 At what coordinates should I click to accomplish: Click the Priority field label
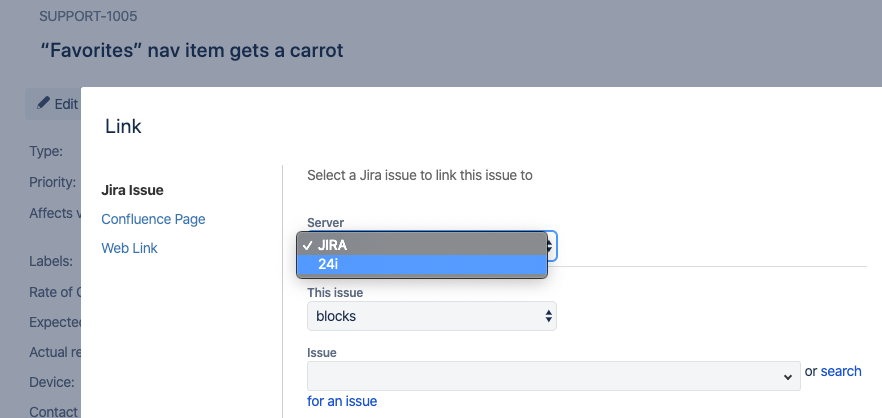(x=52, y=182)
